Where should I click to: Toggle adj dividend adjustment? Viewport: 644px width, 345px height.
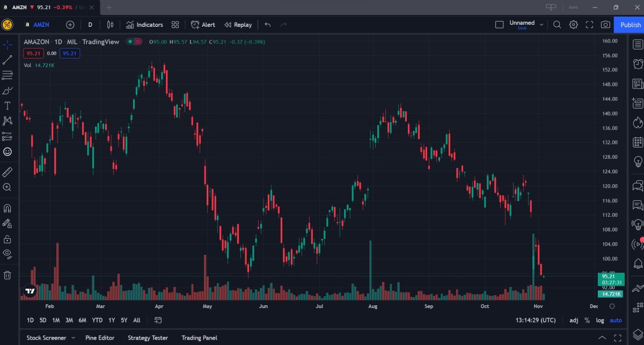[x=574, y=320]
